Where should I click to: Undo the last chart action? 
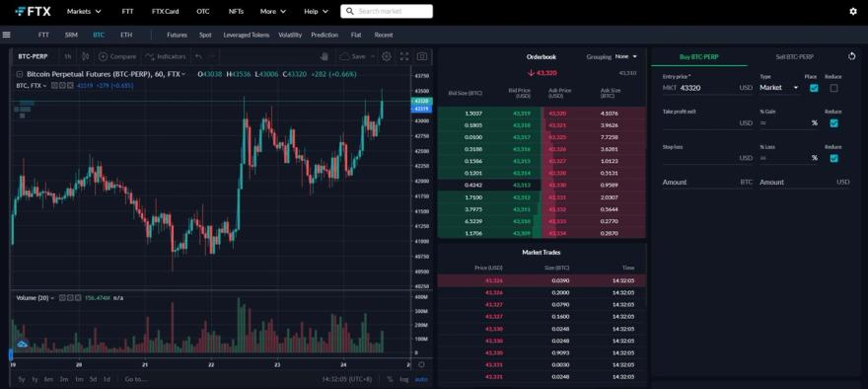[198, 56]
